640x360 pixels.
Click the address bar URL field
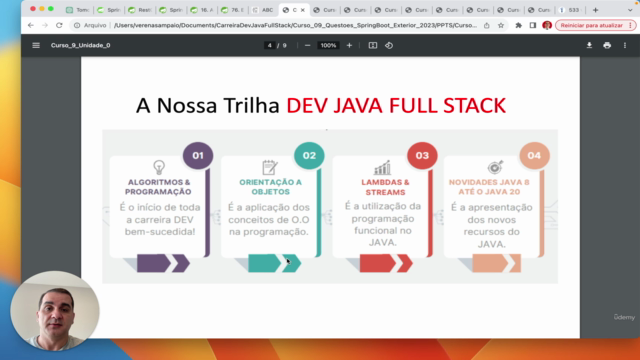(x=295, y=25)
